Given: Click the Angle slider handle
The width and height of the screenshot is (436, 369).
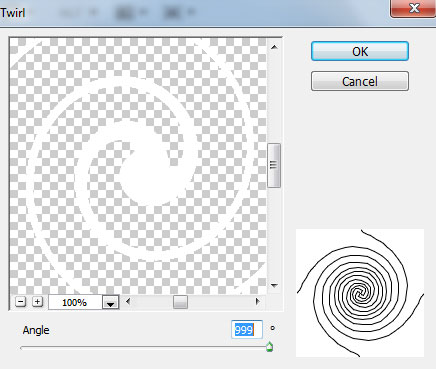Looking at the screenshot, I should coord(269,347).
